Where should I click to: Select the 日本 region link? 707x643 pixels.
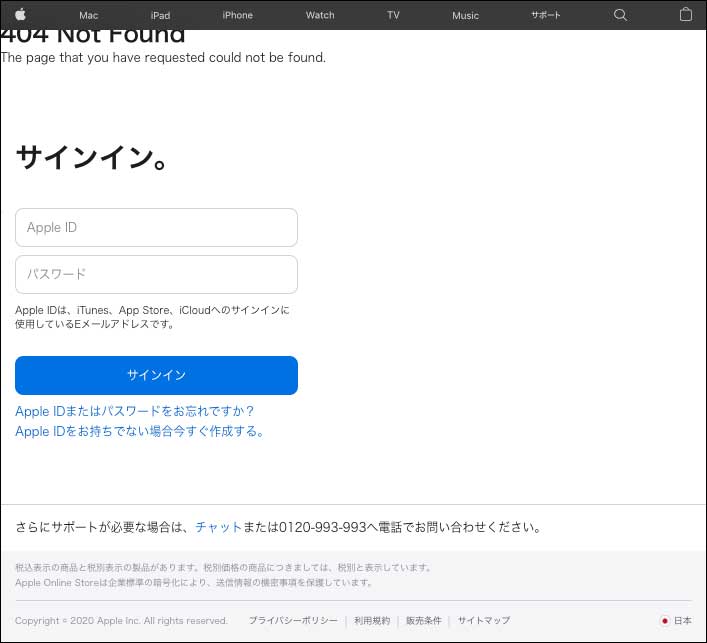[683, 621]
